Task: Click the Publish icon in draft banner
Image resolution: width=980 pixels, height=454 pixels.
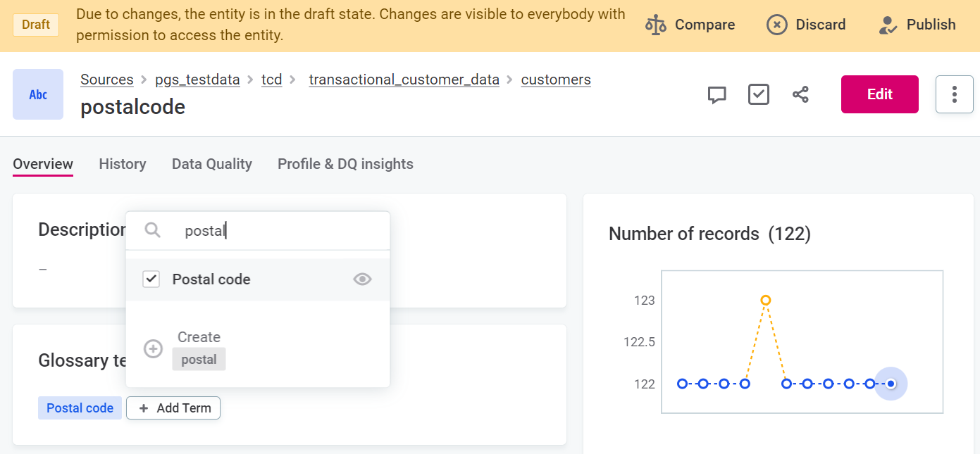Action: pyautogui.click(x=888, y=25)
